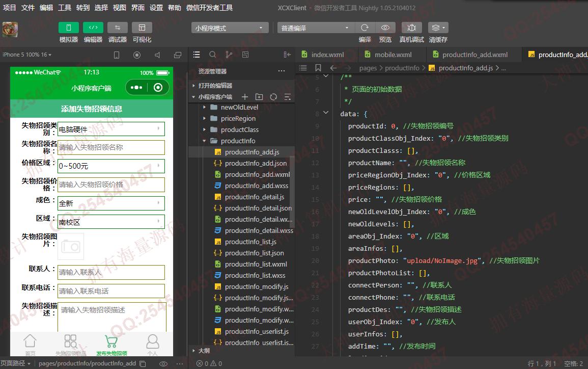
Task: Fold the data: { code block
Action: pyautogui.click(x=325, y=113)
